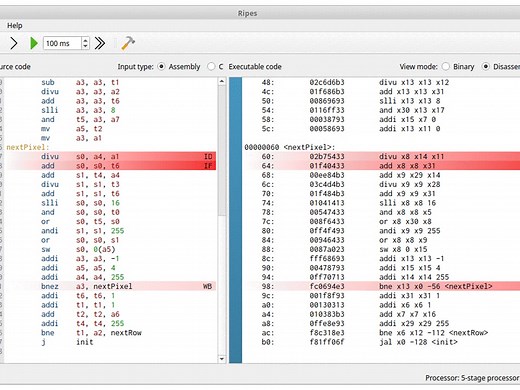The image size is (520, 390).
Task: Click the source editor scrollbar down arrow
Action: [x=222, y=359]
